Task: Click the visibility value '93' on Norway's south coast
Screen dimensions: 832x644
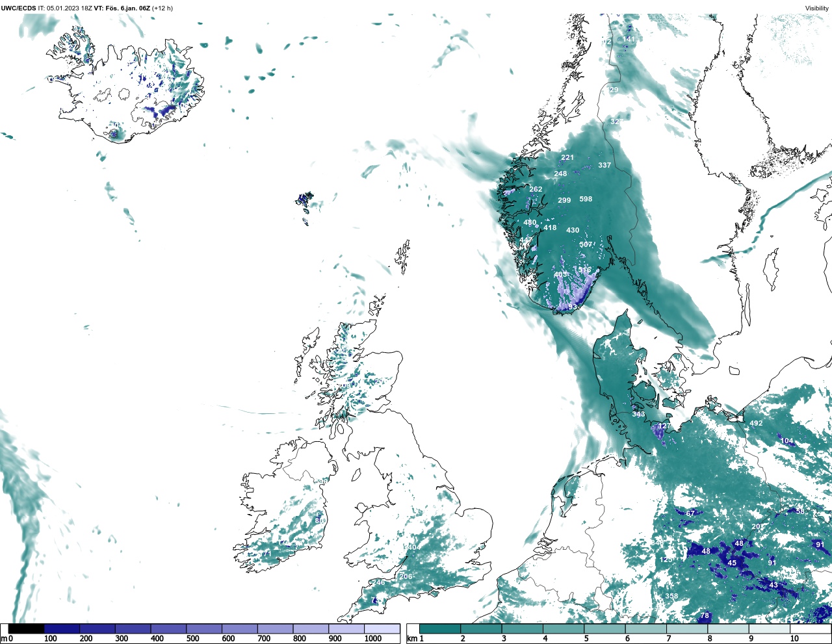Action: tap(573, 306)
